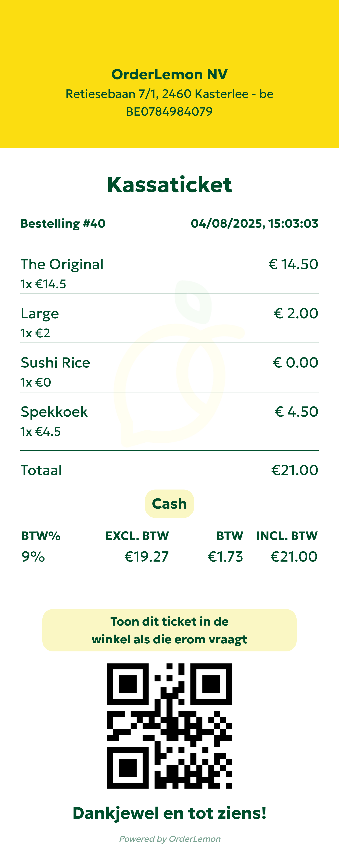
Task: Select the Retiesebaan address line
Action: (x=169, y=94)
